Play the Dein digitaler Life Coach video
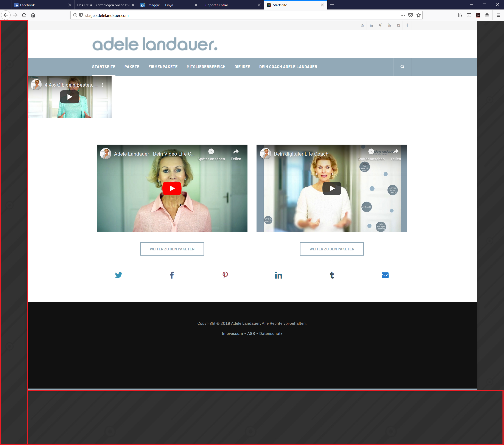 point(332,189)
